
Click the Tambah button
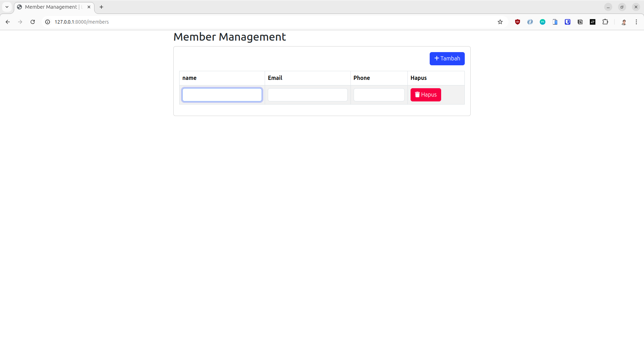(x=447, y=58)
